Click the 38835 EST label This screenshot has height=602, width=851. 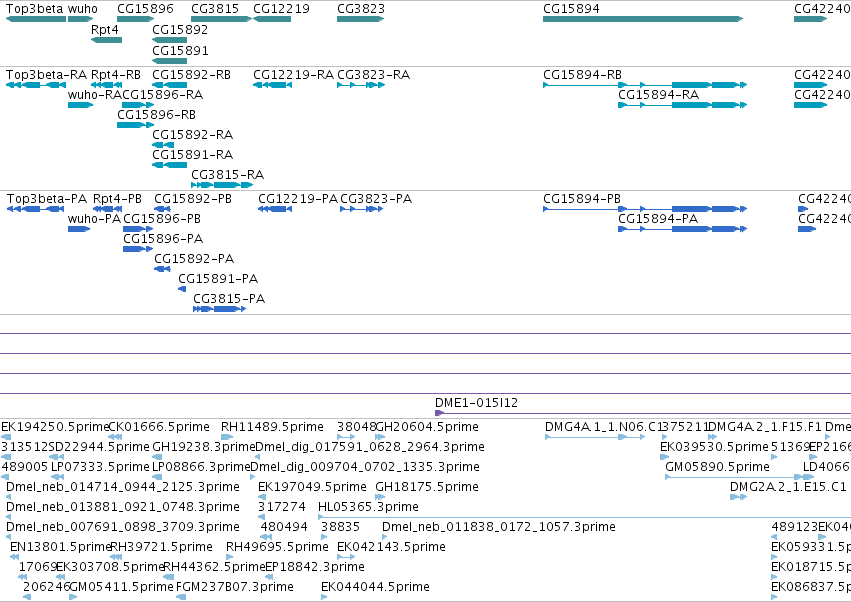click(x=340, y=527)
